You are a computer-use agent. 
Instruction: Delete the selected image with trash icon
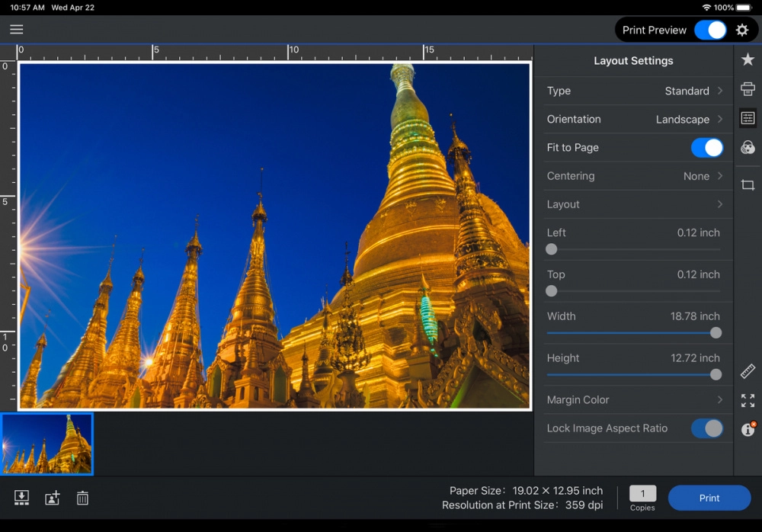pyautogui.click(x=82, y=498)
